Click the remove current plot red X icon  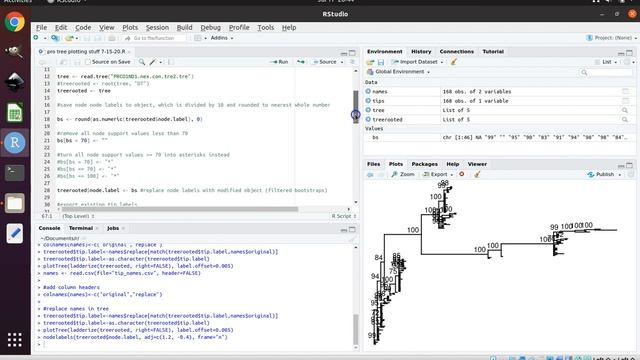[462, 174]
